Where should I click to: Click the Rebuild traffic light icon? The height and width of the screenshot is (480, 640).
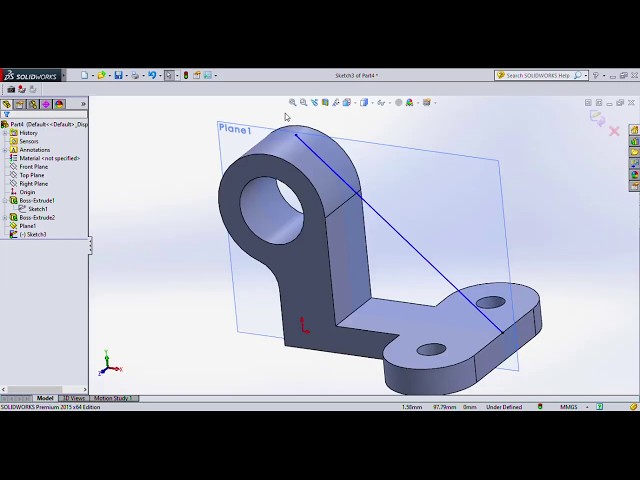186,75
